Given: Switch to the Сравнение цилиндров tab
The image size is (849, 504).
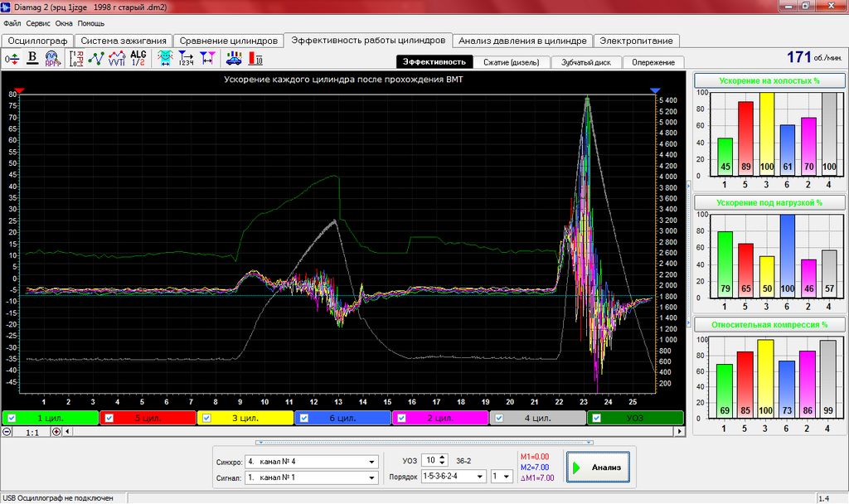Looking at the screenshot, I should 229,41.
